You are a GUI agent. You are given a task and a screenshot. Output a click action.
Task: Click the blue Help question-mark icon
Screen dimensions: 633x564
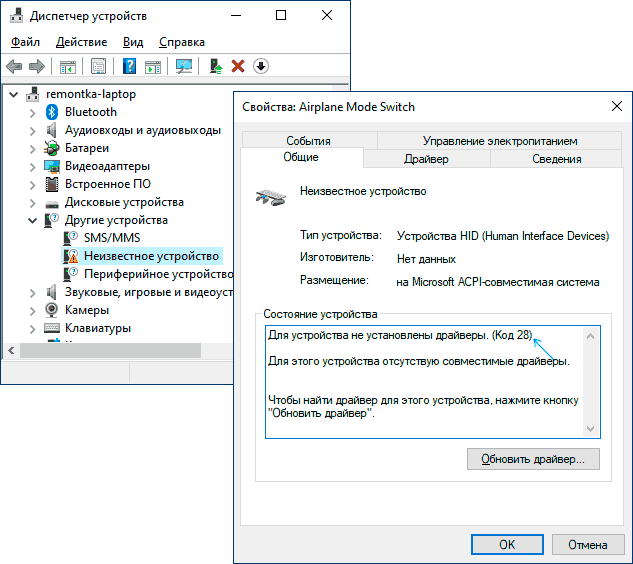[129, 66]
